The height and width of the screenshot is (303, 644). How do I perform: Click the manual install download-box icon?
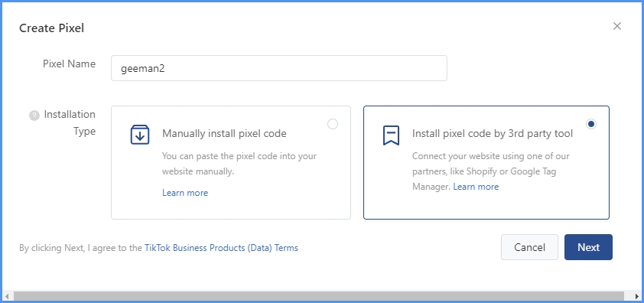(140, 135)
